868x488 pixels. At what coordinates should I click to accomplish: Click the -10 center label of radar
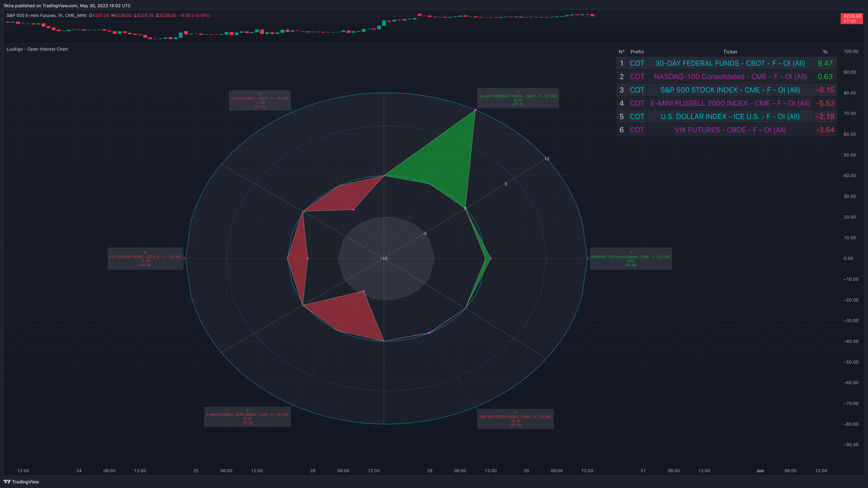click(384, 259)
